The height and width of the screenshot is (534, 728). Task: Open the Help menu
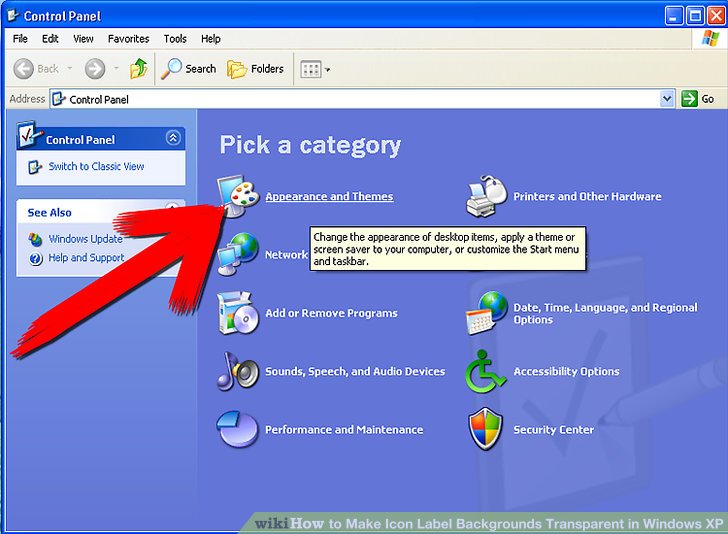click(211, 39)
